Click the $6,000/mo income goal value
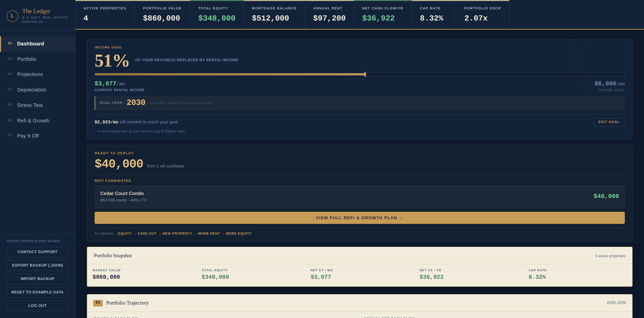The height and width of the screenshot is (318, 644). 609,84
